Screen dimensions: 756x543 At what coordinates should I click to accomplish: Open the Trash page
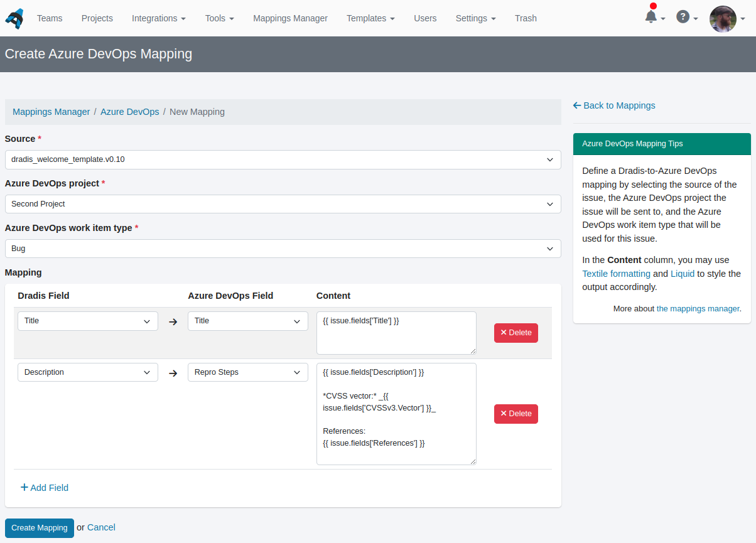526,18
